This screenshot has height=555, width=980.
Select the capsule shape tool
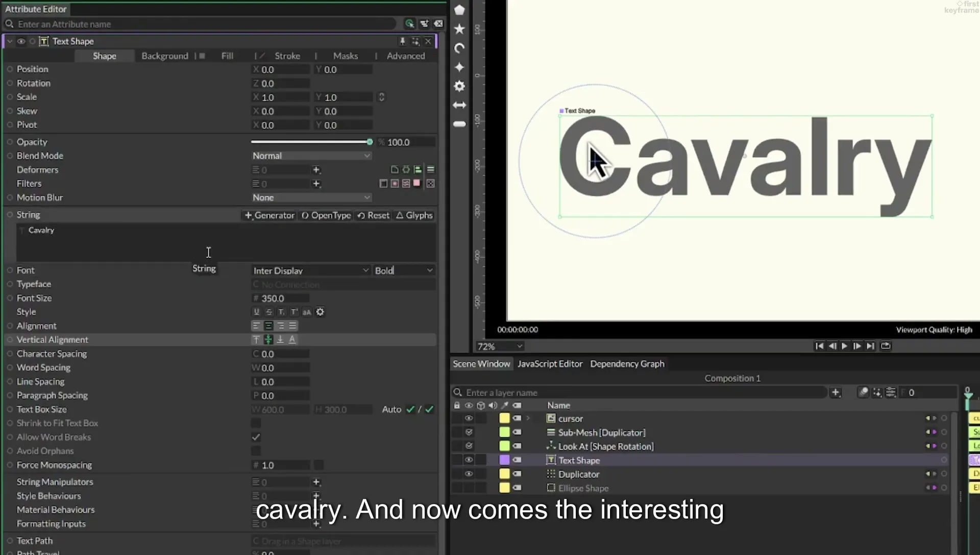point(459,124)
